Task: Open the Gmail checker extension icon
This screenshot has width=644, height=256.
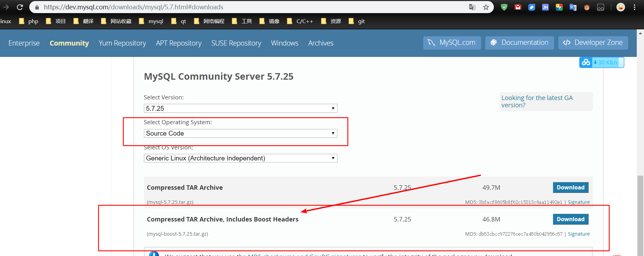Action: [518, 7]
